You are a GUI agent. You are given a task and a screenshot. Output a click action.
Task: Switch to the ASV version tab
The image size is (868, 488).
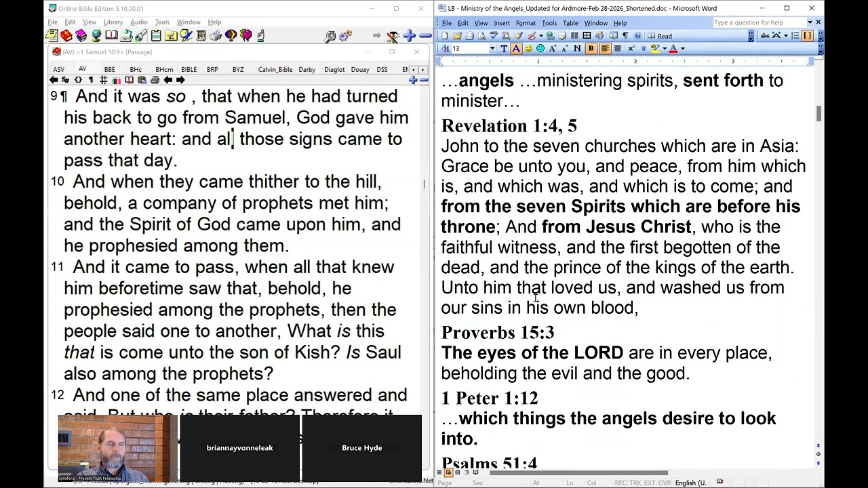[x=59, y=69]
